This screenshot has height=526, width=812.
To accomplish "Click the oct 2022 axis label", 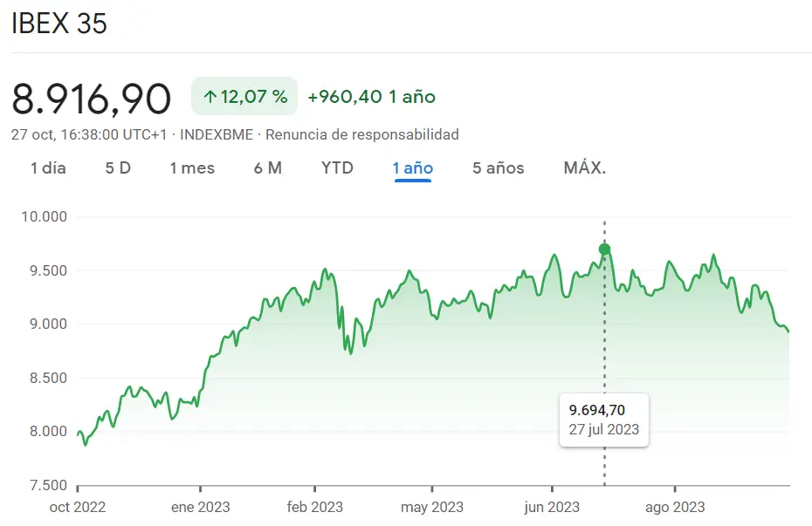I will point(79,507).
